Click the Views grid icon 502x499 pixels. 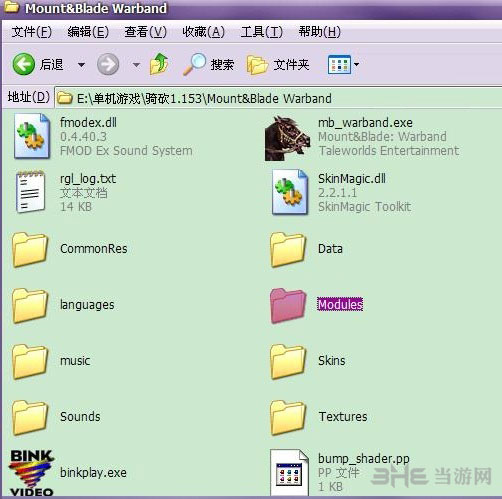click(x=339, y=64)
